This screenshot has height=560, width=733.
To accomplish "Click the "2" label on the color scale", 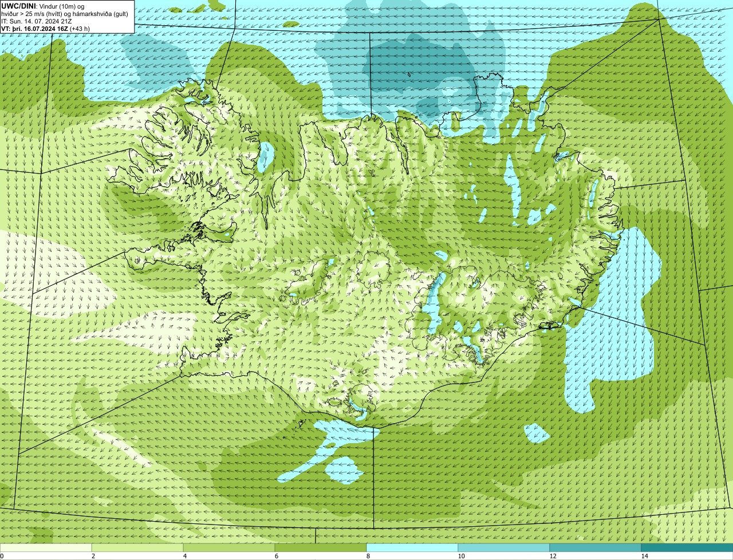I will coord(93,556).
